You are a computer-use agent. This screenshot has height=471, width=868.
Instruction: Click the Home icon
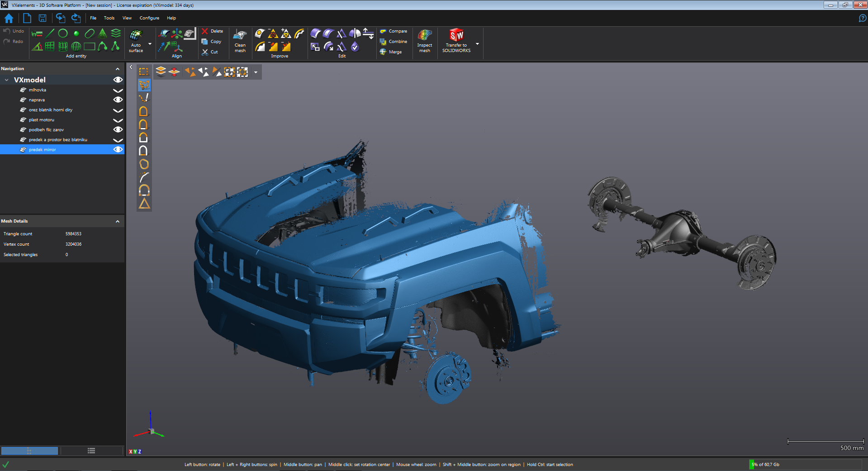point(9,18)
